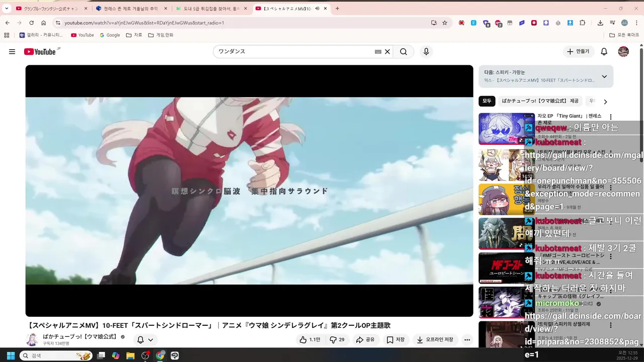The height and width of the screenshot is (362, 644).
Task: Open YouTube bookmark in bookmarks bar
Action: pos(83,35)
